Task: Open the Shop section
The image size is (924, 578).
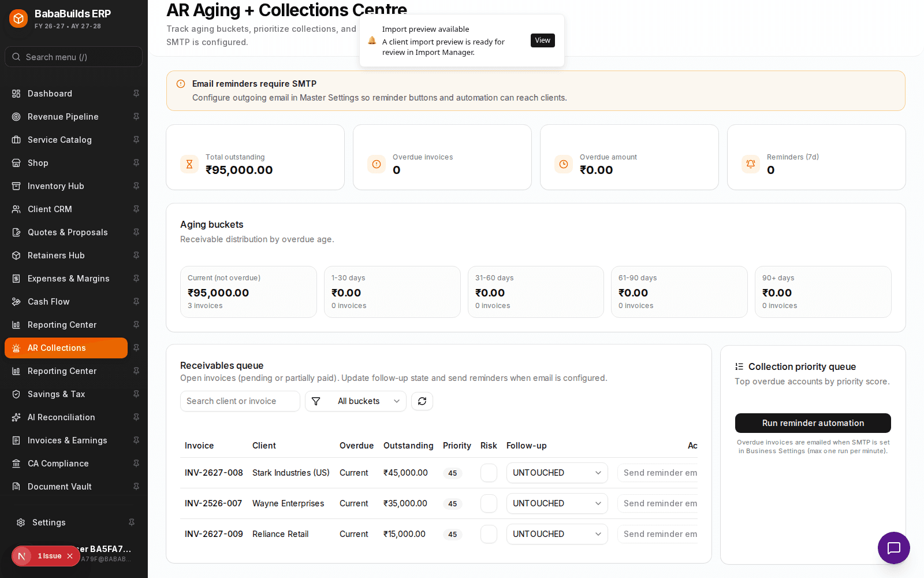Action: [66, 163]
